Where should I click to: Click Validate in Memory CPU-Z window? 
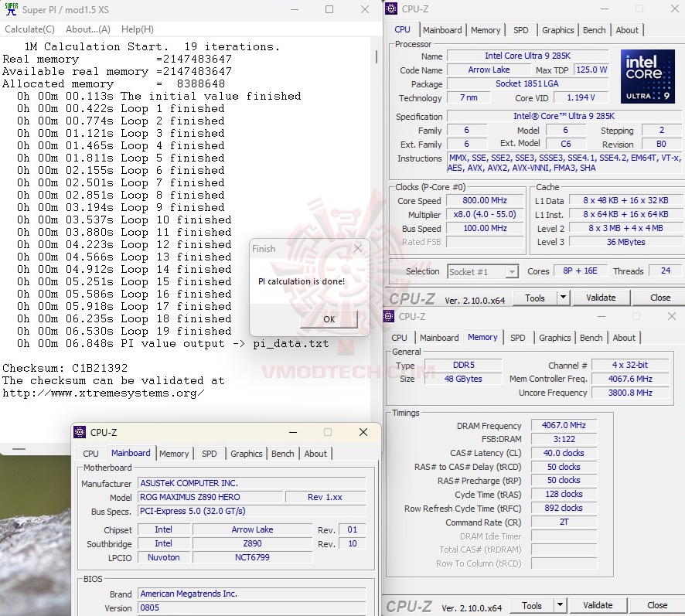click(598, 605)
